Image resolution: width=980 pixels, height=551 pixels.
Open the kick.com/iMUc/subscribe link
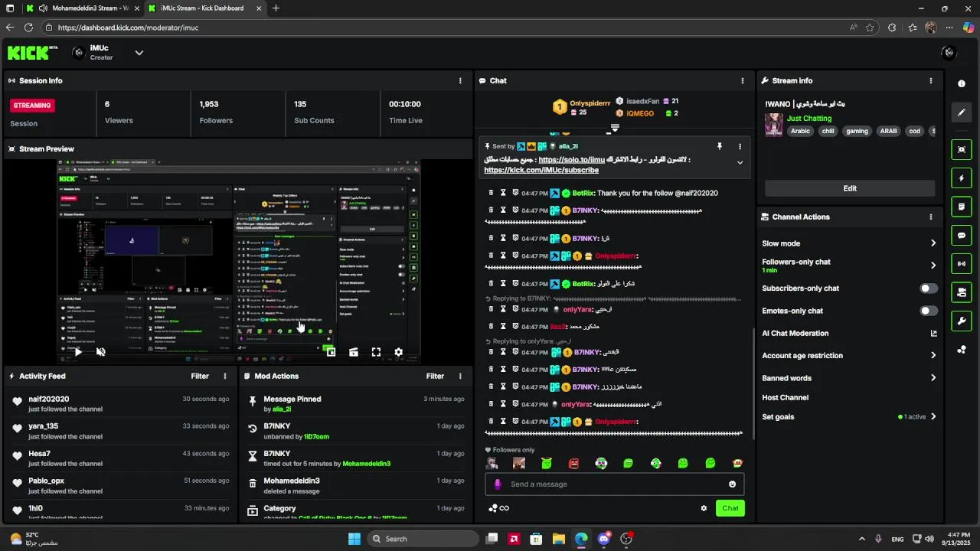click(541, 170)
